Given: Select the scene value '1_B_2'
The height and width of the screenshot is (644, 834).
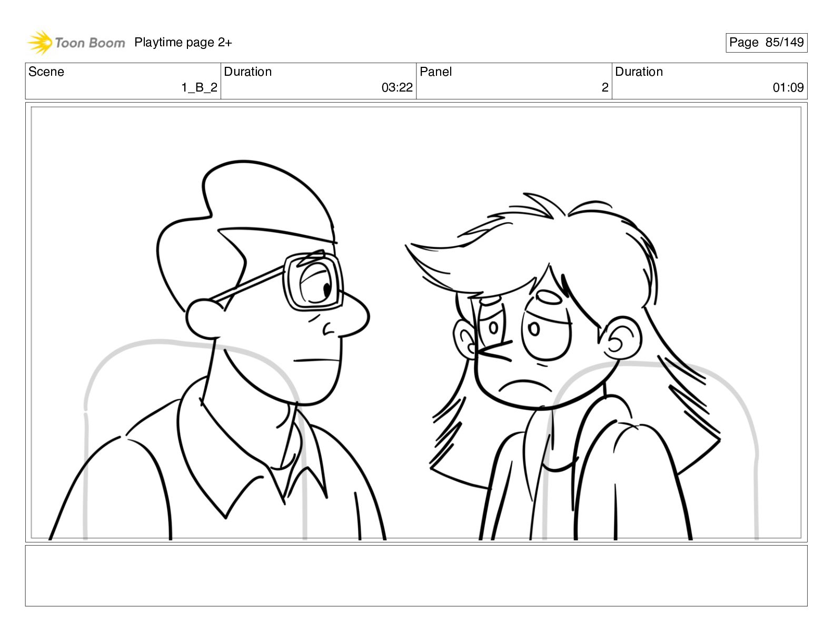Looking at the screenshot, I should click(x=199, y=88).
